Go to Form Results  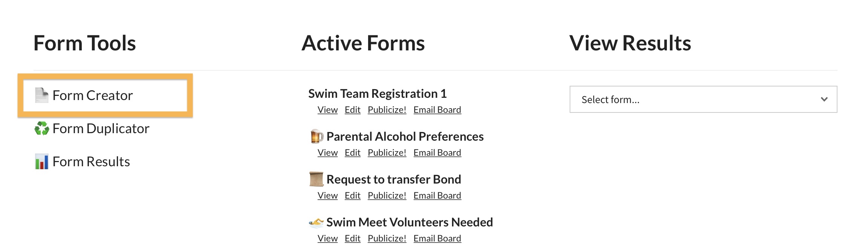coord(91,162)
